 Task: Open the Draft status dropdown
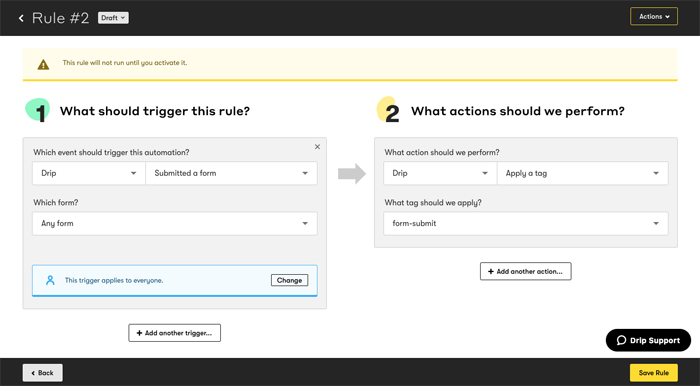pos(113,18)
